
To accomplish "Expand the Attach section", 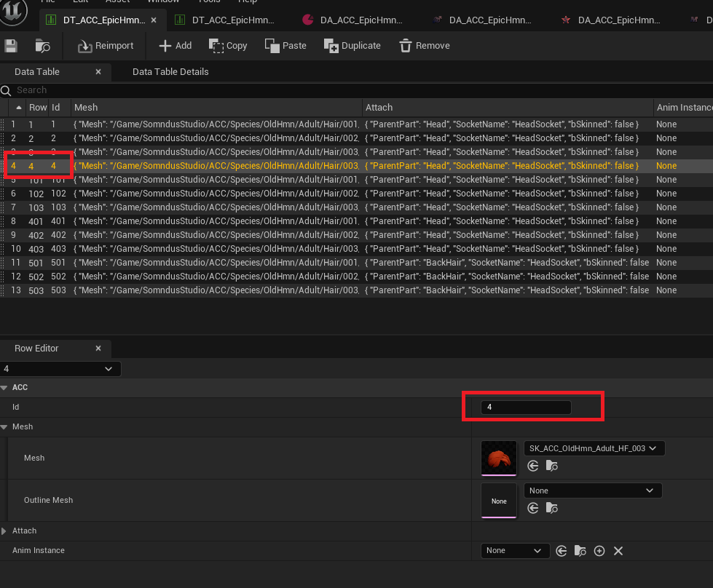I will (x=6, y=531).
